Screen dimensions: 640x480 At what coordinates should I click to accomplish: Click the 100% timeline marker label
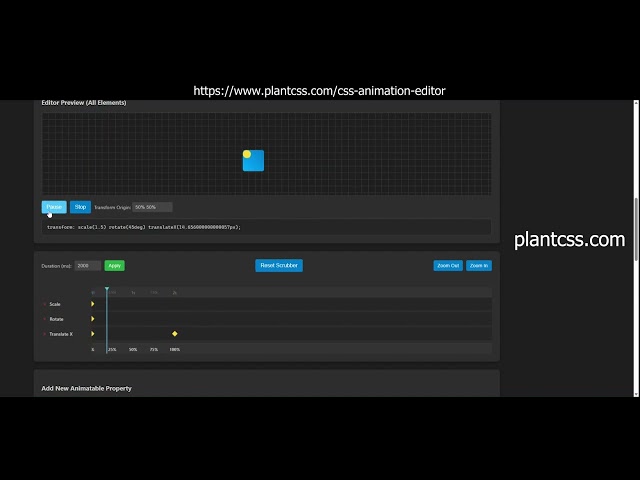click(175, 349)
